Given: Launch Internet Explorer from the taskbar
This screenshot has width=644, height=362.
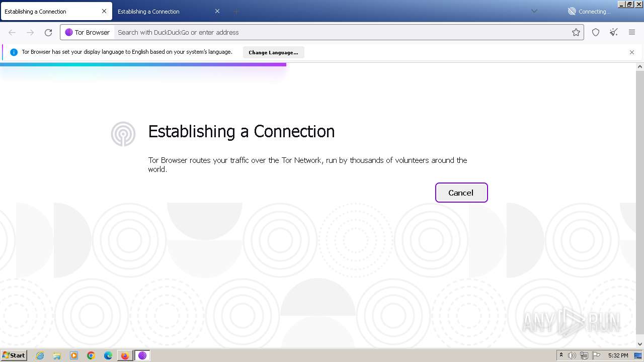Looking at the screenshot, I should (40, 355).
